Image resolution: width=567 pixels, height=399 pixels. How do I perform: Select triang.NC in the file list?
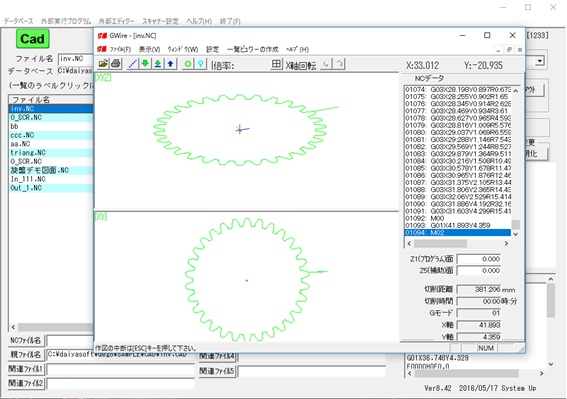click(51, 153)
